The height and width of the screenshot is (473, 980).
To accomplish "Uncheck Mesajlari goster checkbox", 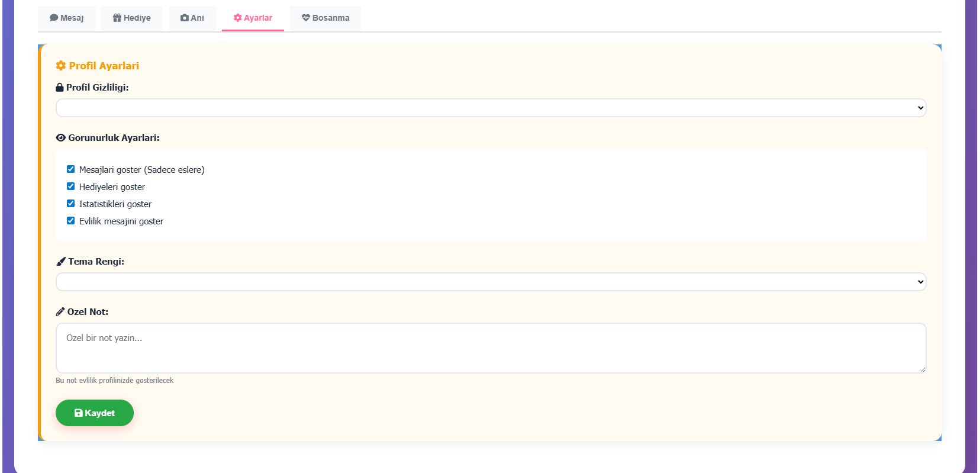I will (71, 169).
